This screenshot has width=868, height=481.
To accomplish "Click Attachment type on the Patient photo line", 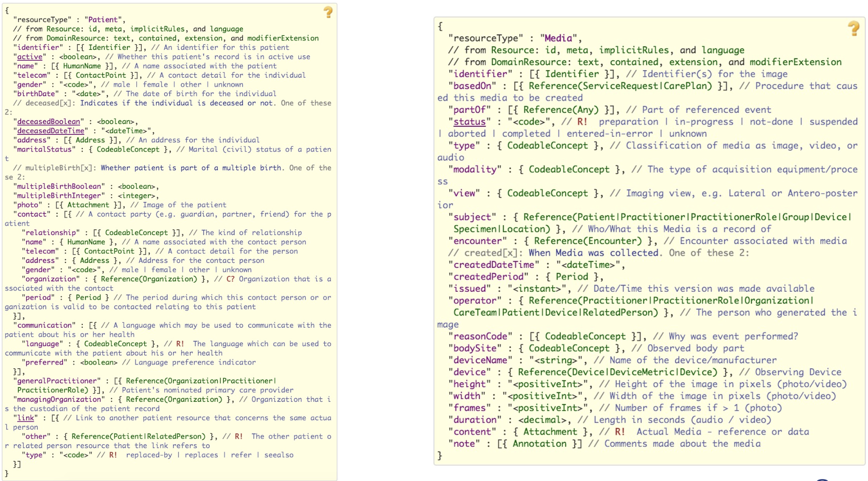I will (88, 205).
